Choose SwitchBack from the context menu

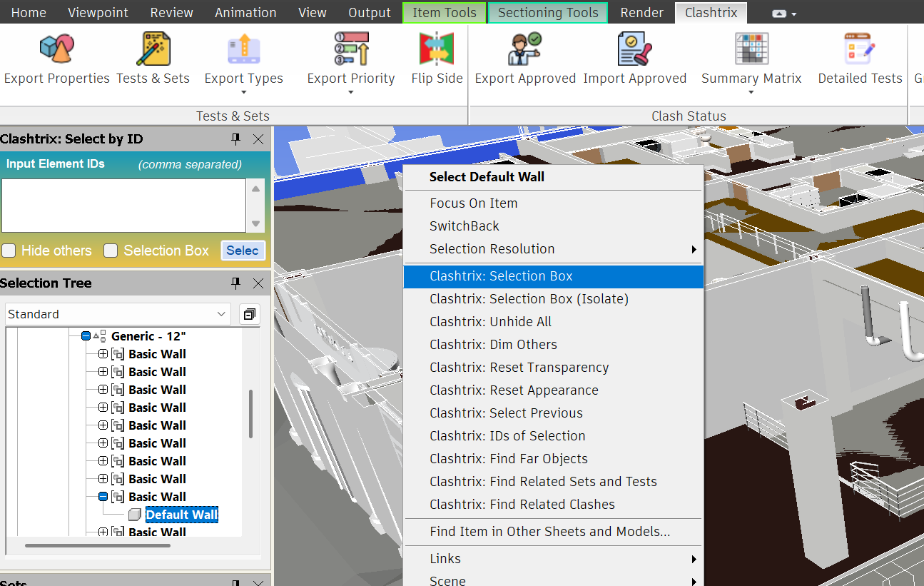[x=554, y=226]
